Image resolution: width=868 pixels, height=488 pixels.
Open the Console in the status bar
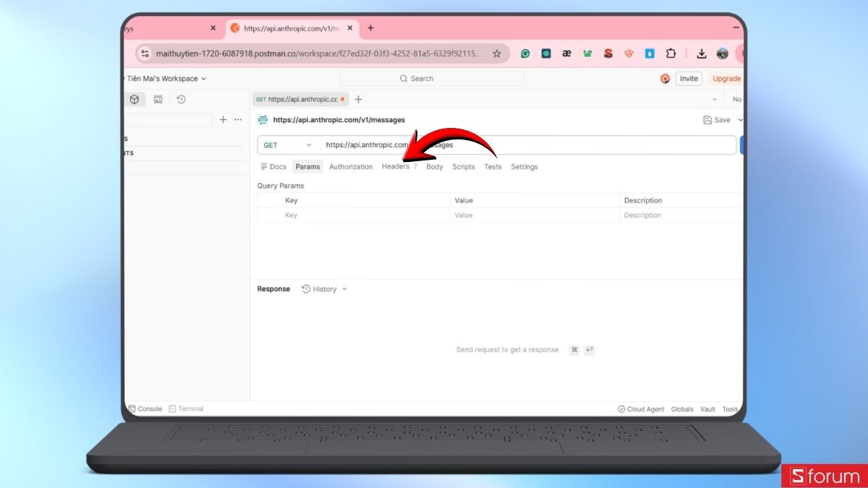(x=145, y=409)
